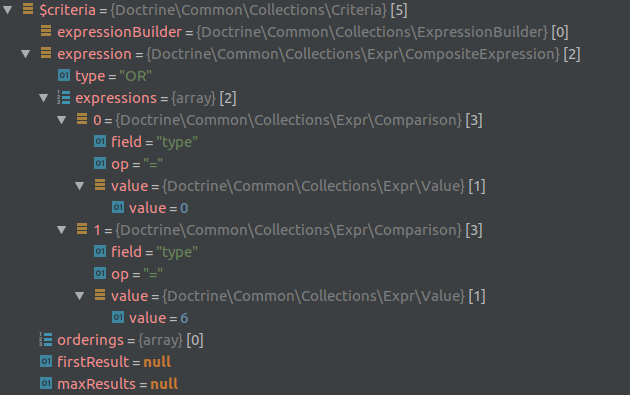Image resolution: width=630 pixels, height=395 pixels.
Task: Select "=" string of op in element 1
Action: [x=153, y=274]
